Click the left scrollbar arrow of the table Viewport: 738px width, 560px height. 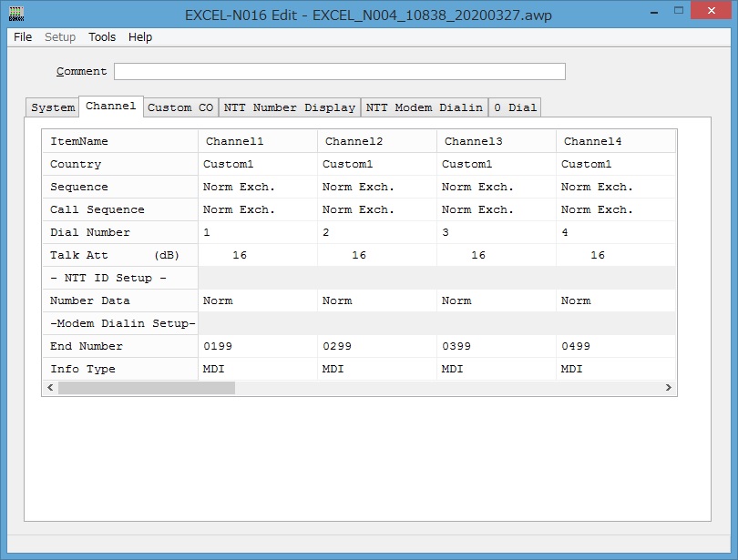[x=50, y=388]
